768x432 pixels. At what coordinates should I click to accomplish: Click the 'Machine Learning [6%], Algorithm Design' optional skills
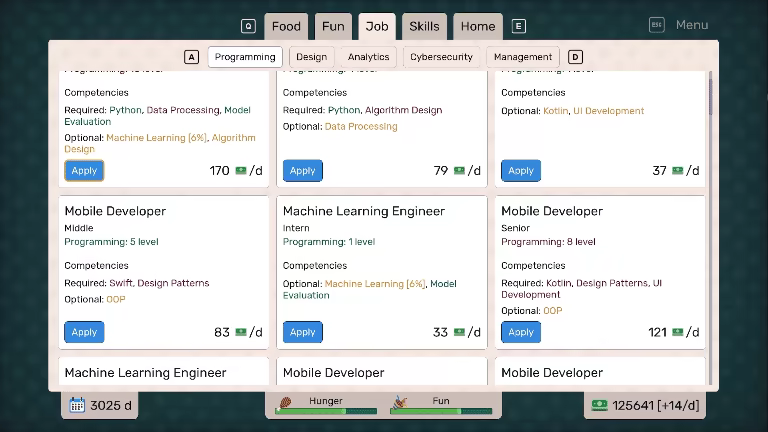point(160,144)
